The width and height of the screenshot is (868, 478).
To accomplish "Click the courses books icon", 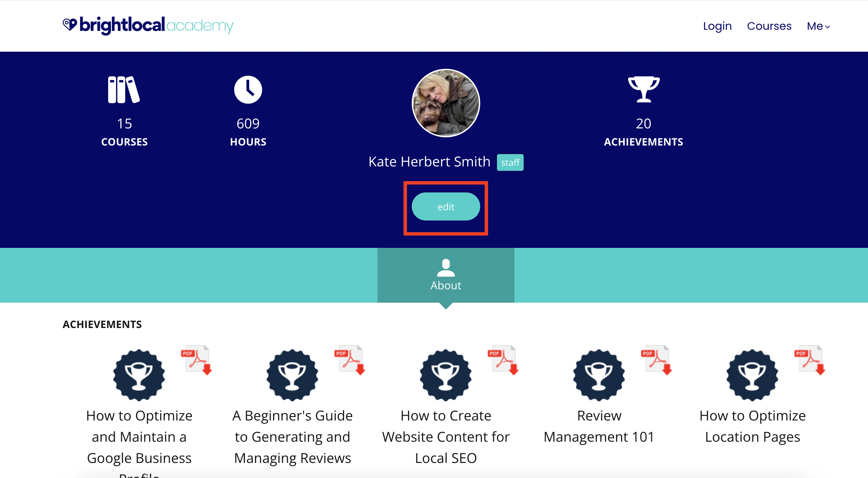I will click(x=124, y=89).
